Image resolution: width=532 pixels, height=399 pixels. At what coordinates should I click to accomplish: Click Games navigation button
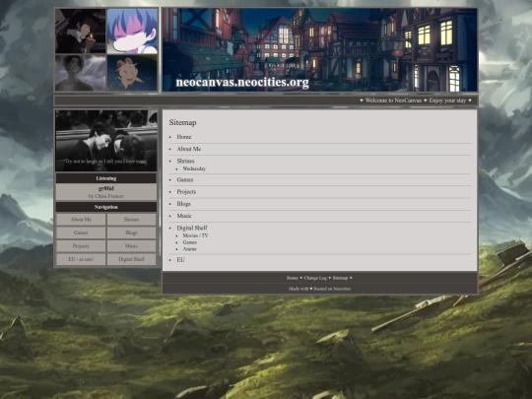click(81, 233)
